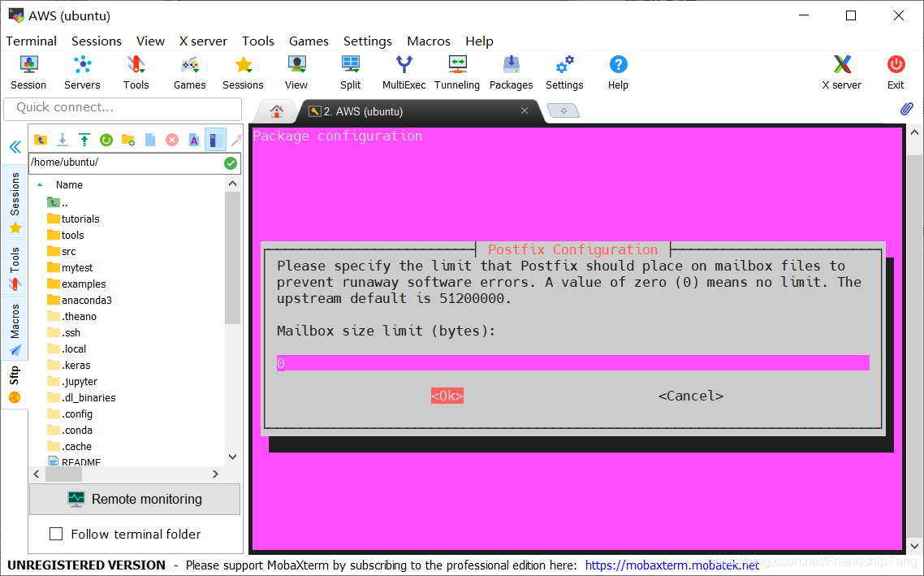Delete selected files red X icon

(172, 140)
